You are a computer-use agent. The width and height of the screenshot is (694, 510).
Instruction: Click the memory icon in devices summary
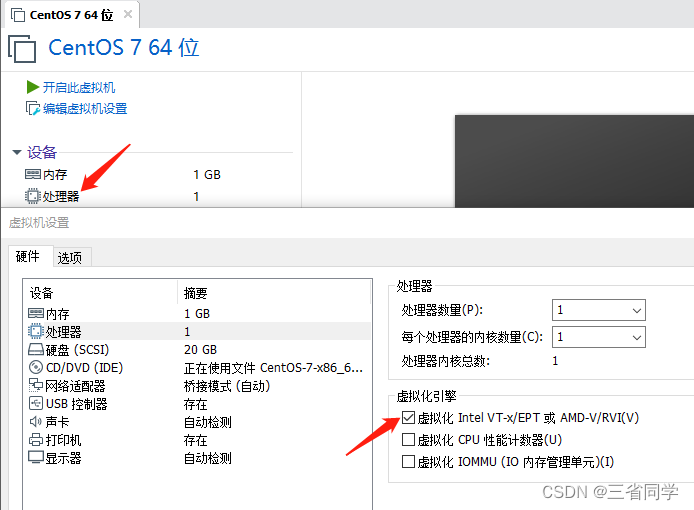33,174
